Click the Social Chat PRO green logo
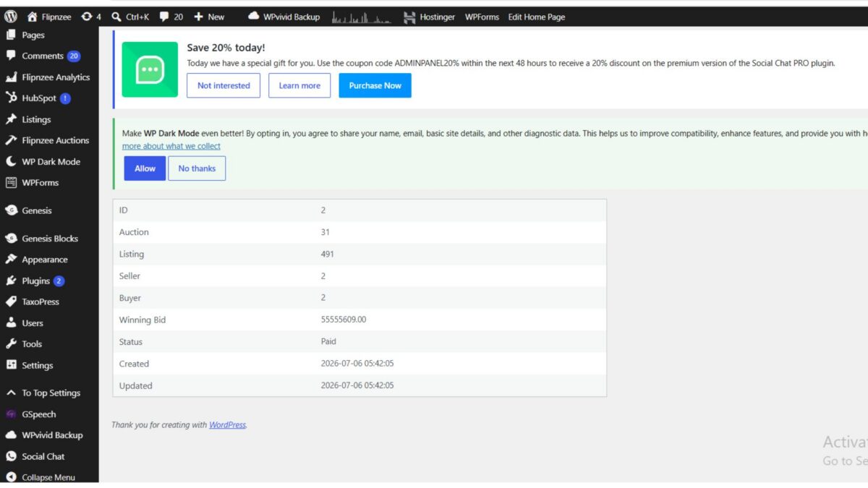Screen dimensions: 868x488 click(x=150, y=69)
